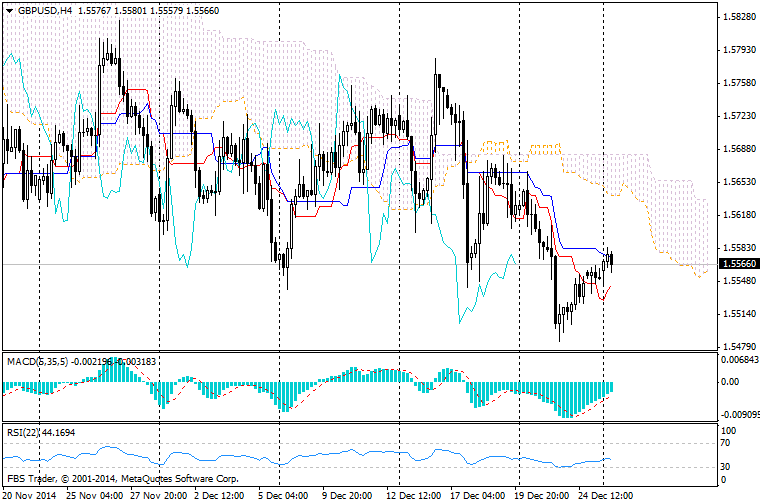Click the 17 Dec 04:00 time label
This screenshot has width=760, height=504.
click(477, 496)
